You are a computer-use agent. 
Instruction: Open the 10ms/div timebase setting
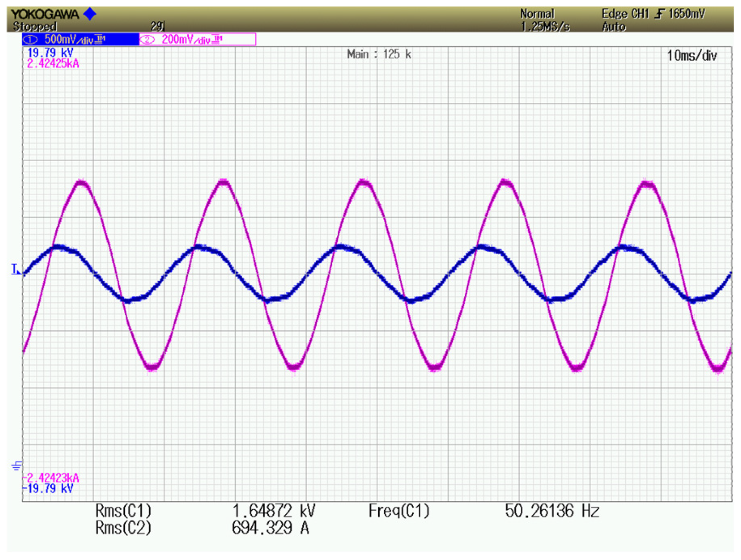coord(692,56)
